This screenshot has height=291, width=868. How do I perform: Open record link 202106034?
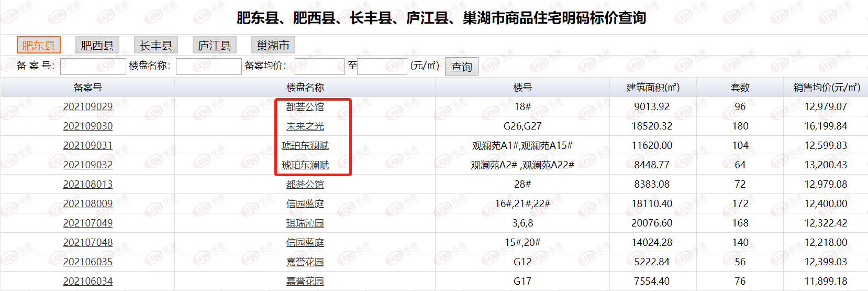(88, 281)
